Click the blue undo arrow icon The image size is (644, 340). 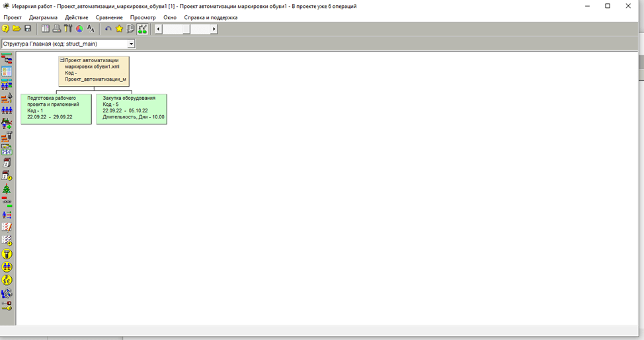point(108,29)
